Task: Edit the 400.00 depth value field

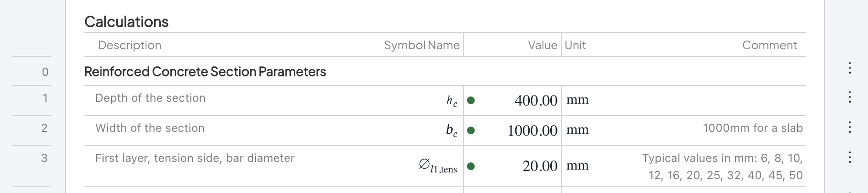Action: (535, 100)
